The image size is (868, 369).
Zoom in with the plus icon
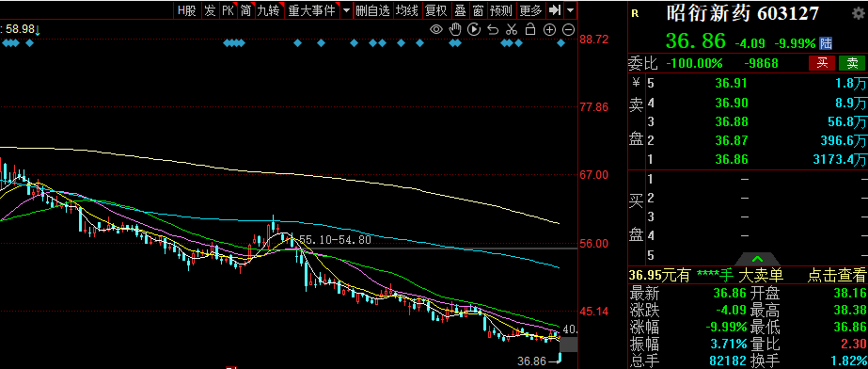(x=549, y=29)
